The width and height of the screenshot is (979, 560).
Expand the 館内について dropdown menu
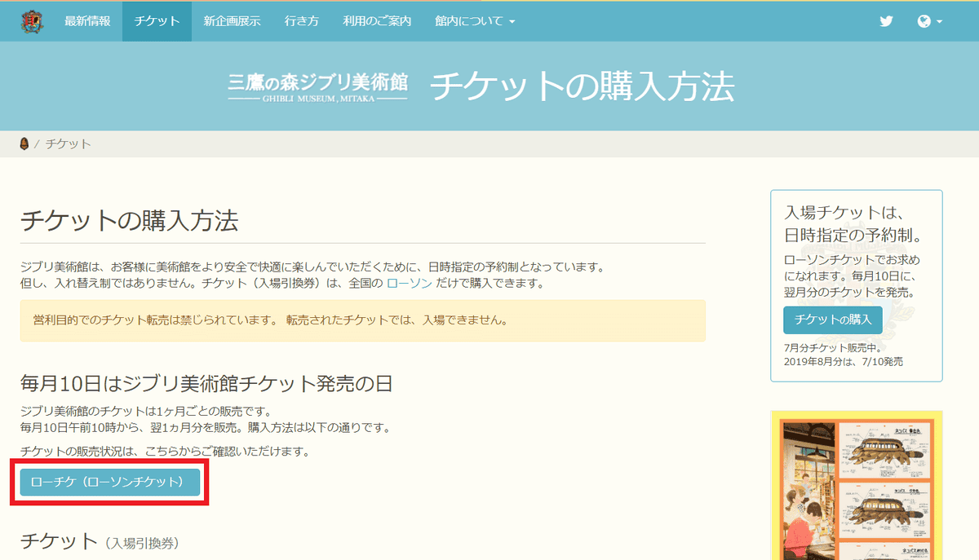pos(475,21)
